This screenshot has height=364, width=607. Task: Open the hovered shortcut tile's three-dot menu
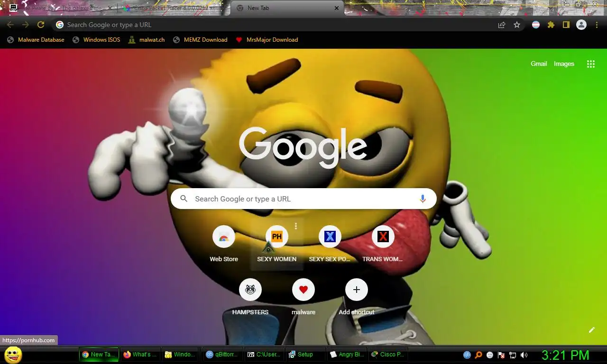pos(296,226)
